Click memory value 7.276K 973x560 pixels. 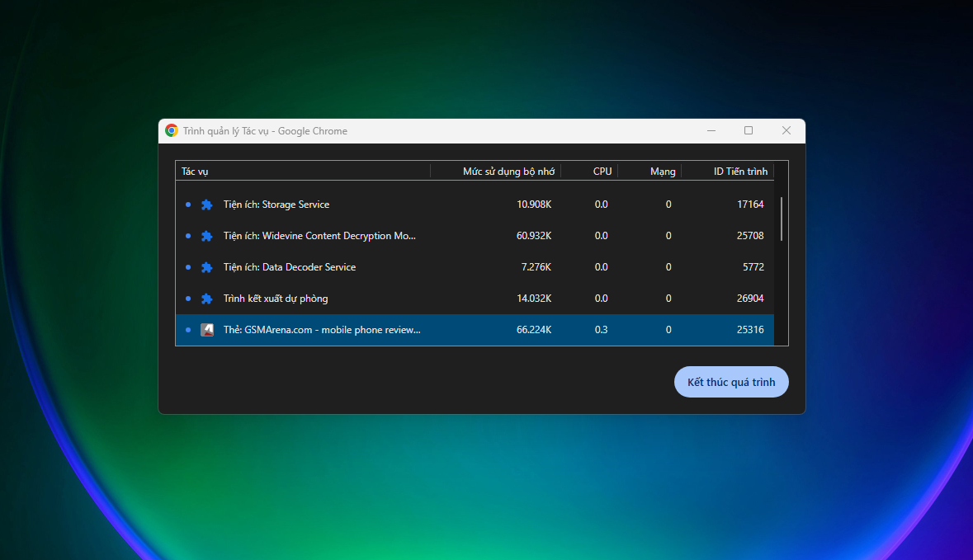pyautogui.click(x=536, y=267)
